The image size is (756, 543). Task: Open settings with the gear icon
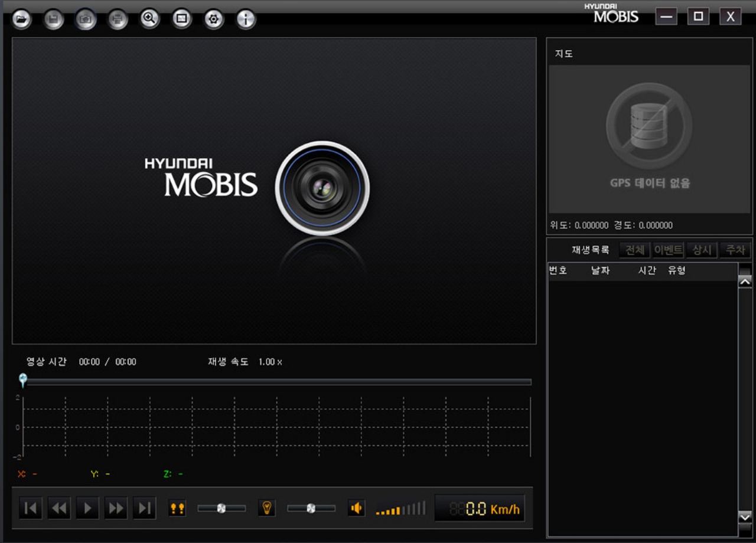(x=214, y=19)
